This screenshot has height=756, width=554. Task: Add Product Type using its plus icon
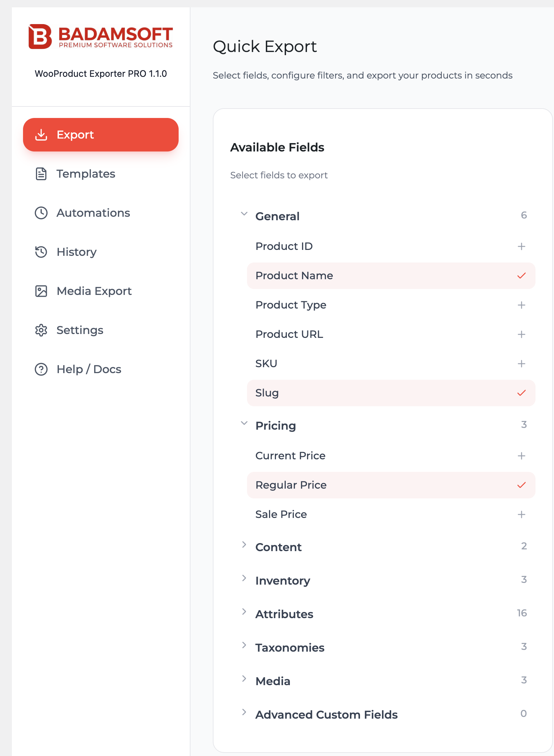click(521, 305)
